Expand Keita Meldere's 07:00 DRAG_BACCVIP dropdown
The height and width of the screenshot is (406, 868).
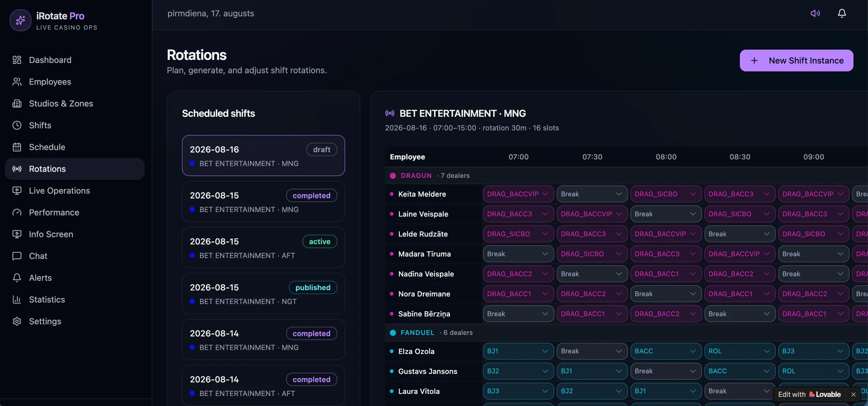(518, 194)
